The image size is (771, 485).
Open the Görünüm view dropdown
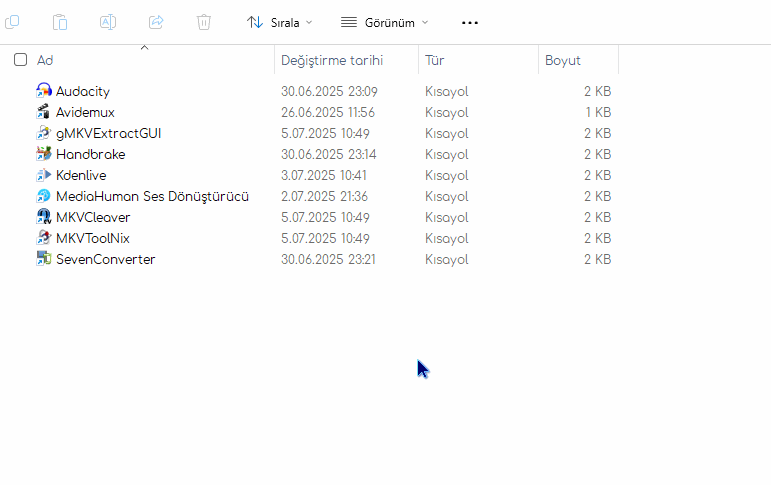point(385,23)
